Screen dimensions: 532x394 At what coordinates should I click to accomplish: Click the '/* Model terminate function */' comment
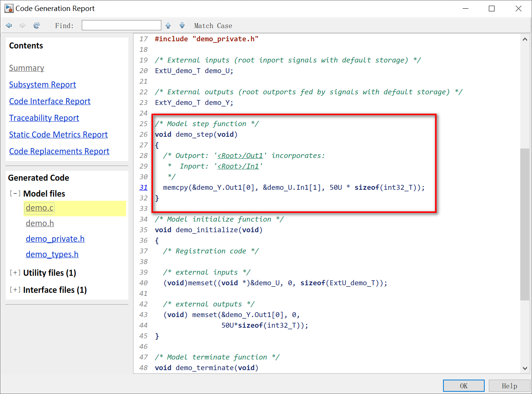(217, 357)
